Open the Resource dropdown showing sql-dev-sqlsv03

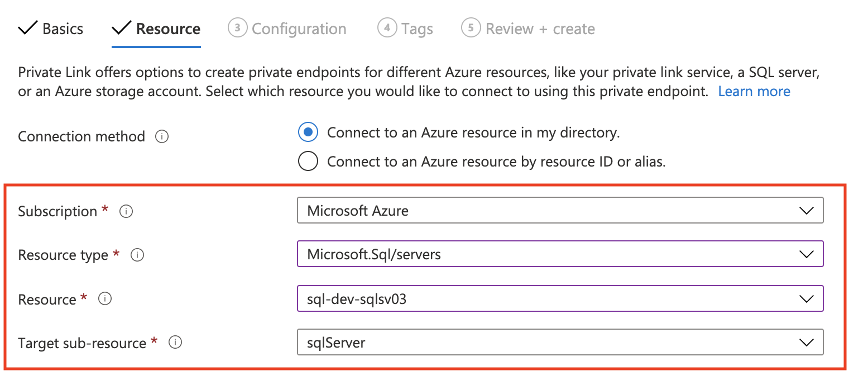560,299
